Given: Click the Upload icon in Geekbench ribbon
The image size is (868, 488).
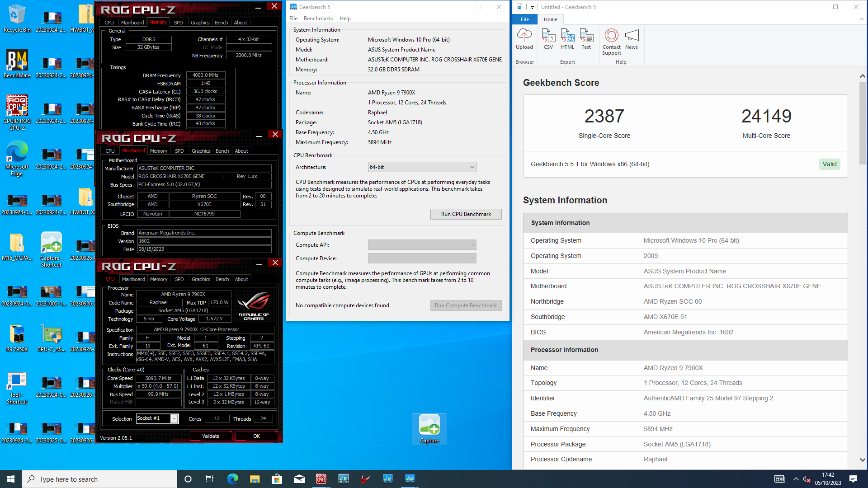Looking at the screenshot, I should [x=524, y=39].
